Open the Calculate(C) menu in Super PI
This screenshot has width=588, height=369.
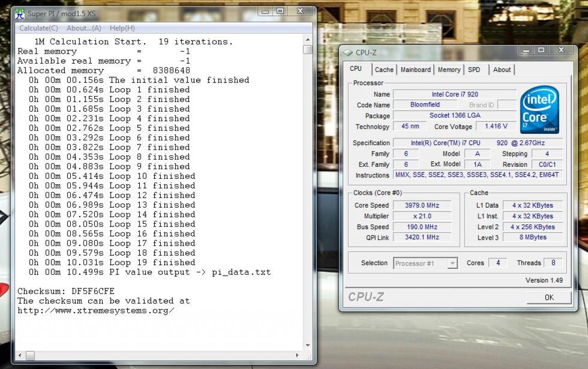click(x=39, y=28)
